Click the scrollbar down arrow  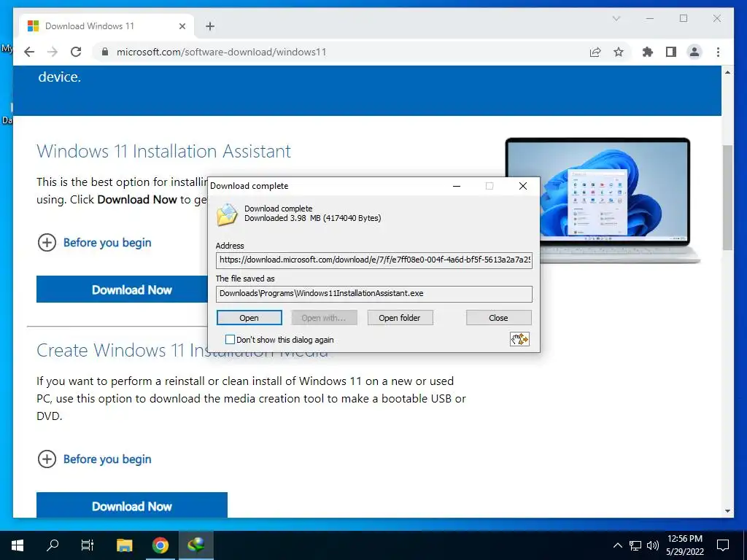tap(727, 511)
